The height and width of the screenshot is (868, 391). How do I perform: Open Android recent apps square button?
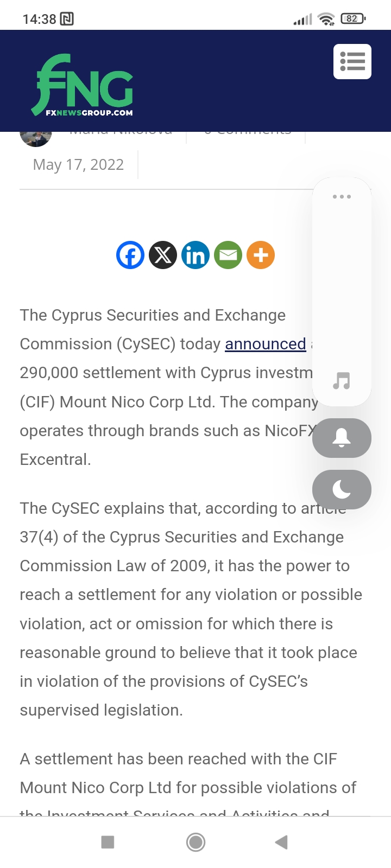[x=108, y=842]
